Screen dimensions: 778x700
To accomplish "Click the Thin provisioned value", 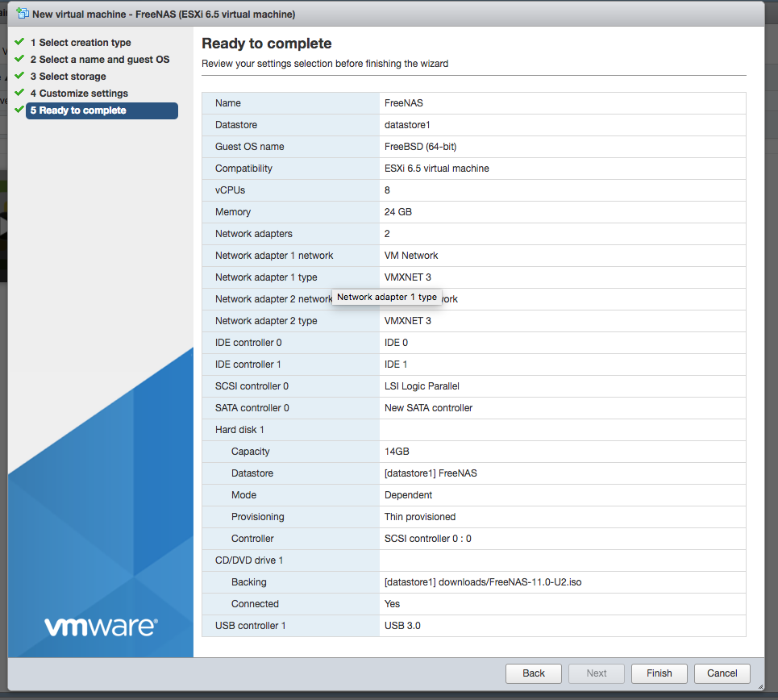I will [x=420, y=517].
